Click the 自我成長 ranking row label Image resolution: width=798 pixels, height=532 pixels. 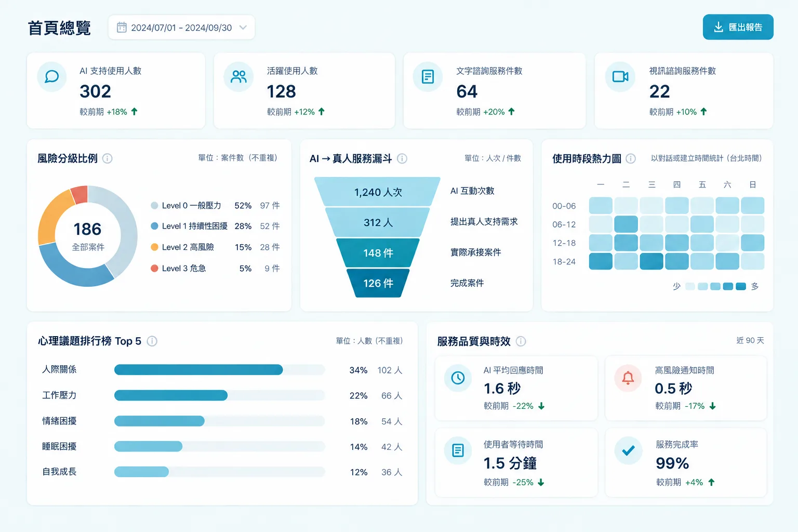59,472
